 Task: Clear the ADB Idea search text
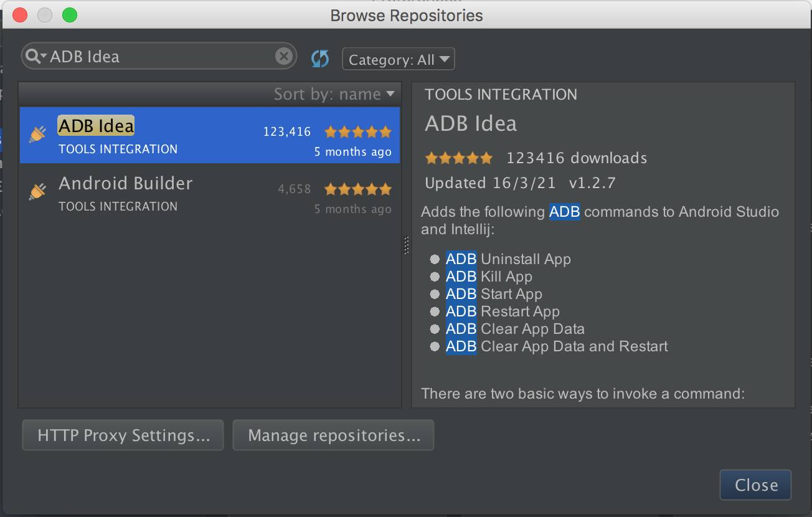pyautogui.click(x=283, y=57)
